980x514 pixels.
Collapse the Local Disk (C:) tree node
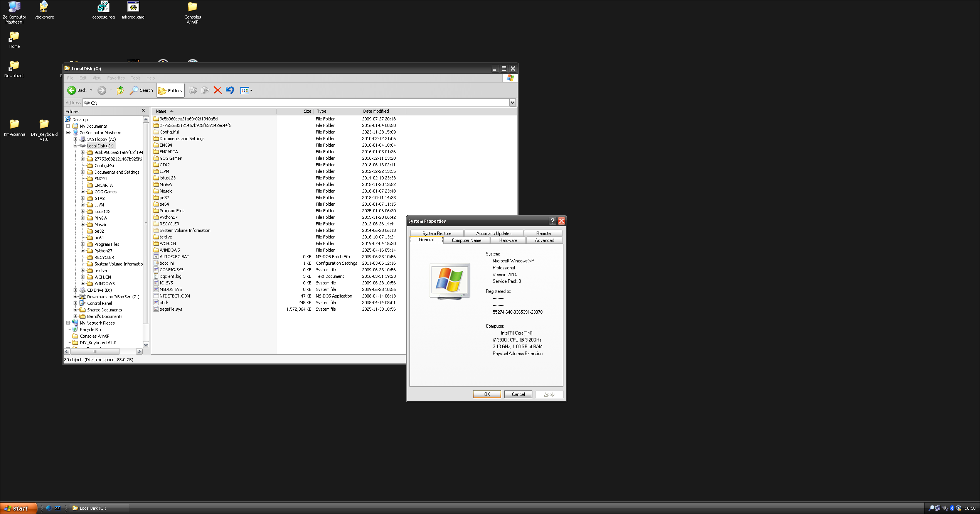tap(76, 146)
